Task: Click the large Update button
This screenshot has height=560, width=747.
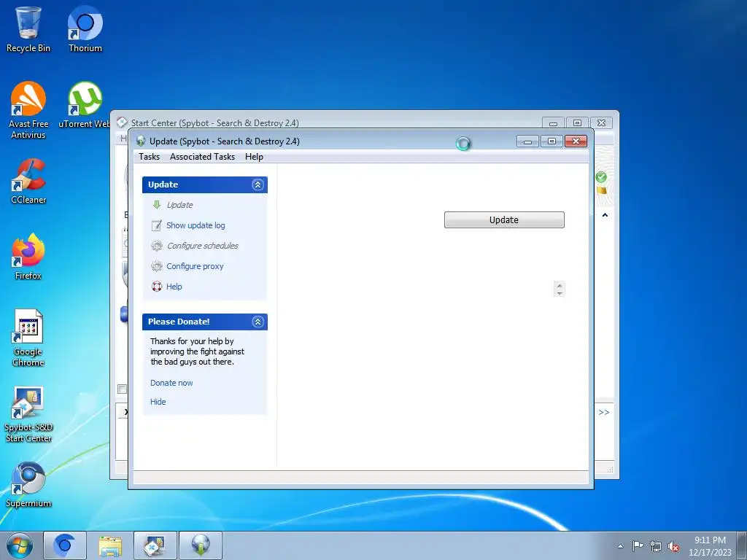Action: click(504, 220)
